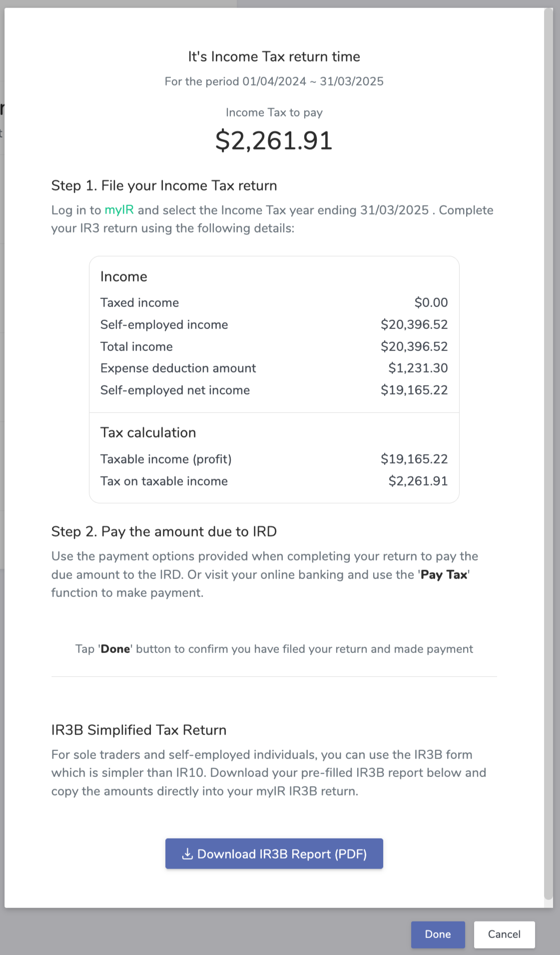Cancel the Income Tax return dialog
560x955 pixels.
pos(504,934)
